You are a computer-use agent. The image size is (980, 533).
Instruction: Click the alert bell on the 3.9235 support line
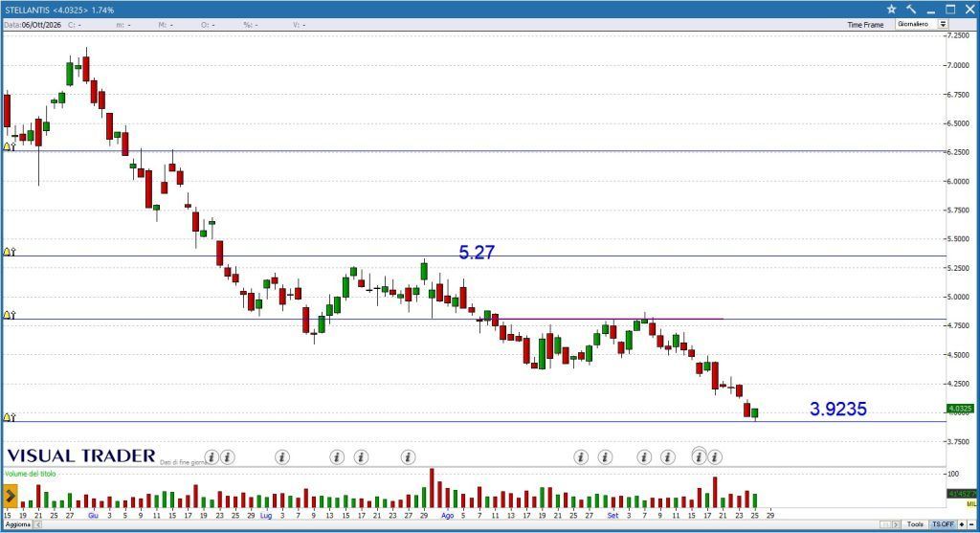point(9,417)
